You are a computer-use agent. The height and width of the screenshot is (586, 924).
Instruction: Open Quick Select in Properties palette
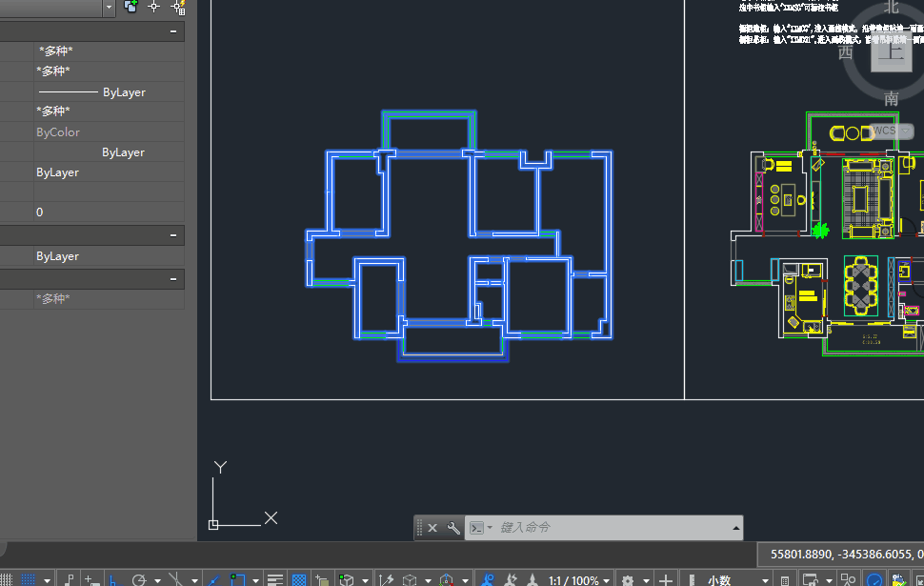[178, 7]
